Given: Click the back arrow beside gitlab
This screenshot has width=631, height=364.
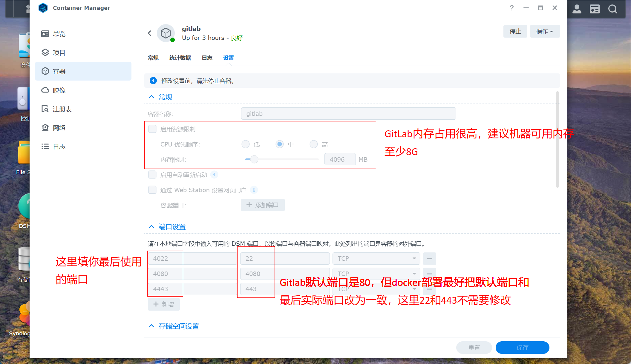Looking at the screenshot, I should pyautogui.click(x=150, y=33).
